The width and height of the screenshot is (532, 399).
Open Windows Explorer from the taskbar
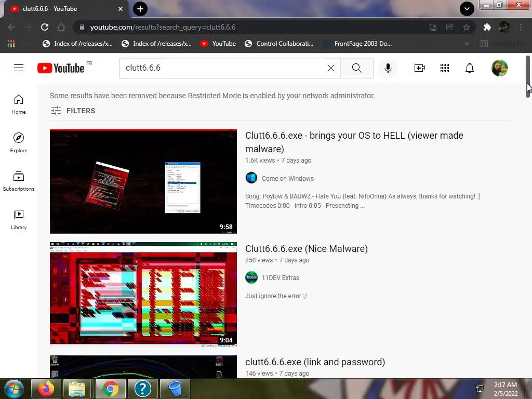coord(77,389)
